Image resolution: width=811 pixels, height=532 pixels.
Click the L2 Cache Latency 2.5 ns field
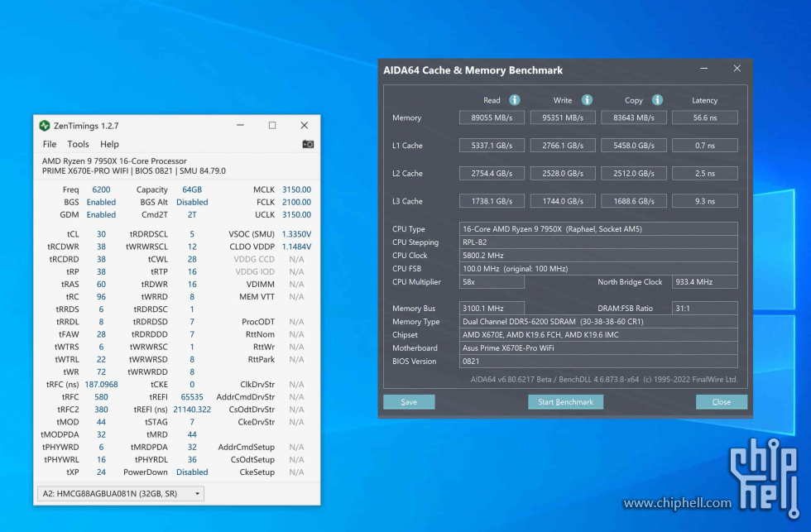(x=705, y=173)
